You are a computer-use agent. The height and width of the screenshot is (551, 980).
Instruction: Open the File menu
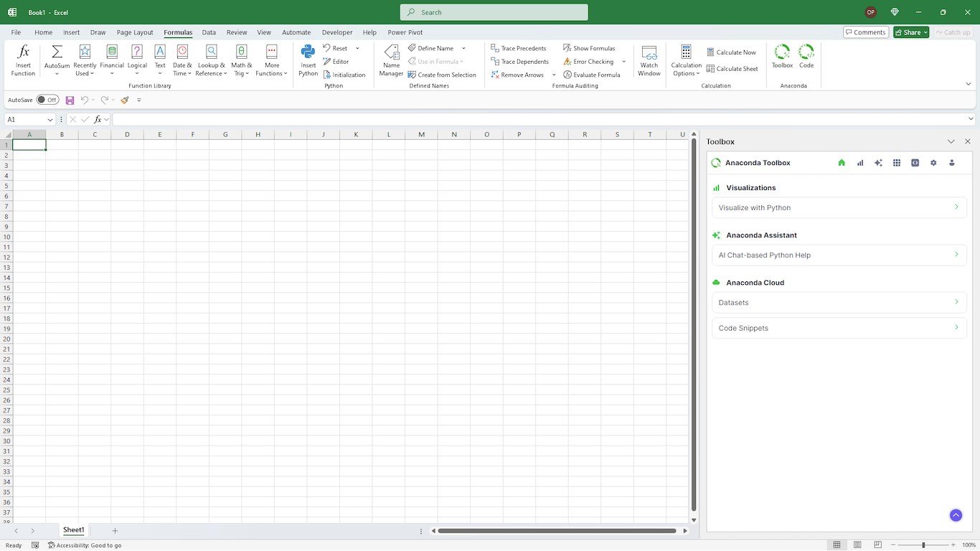pos(16,32)
